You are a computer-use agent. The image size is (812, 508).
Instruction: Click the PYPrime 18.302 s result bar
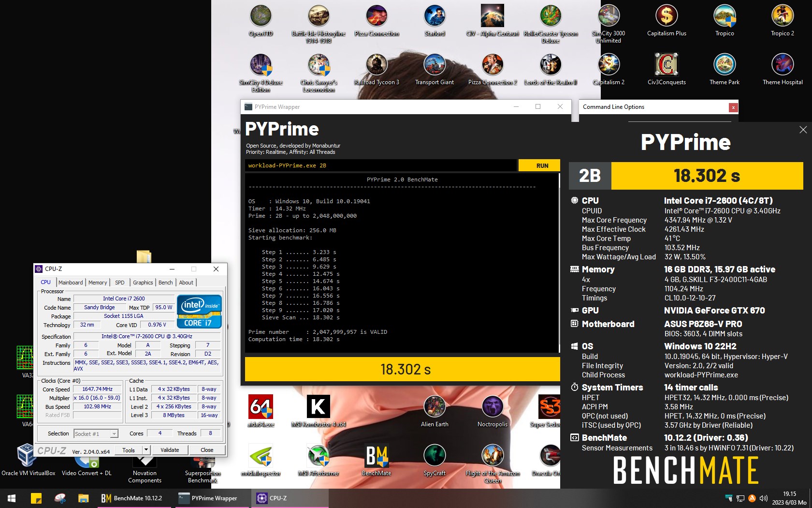402,369
